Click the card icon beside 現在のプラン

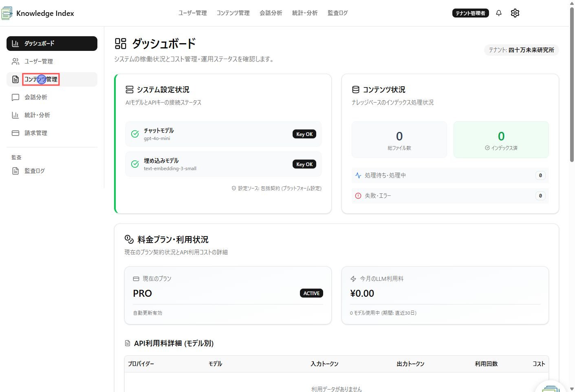(x=136, y=279)
